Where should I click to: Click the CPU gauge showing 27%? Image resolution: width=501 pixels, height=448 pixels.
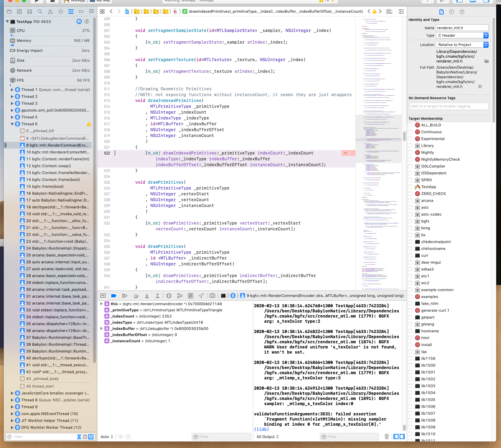pyautogui.click(x=49, y=30)
